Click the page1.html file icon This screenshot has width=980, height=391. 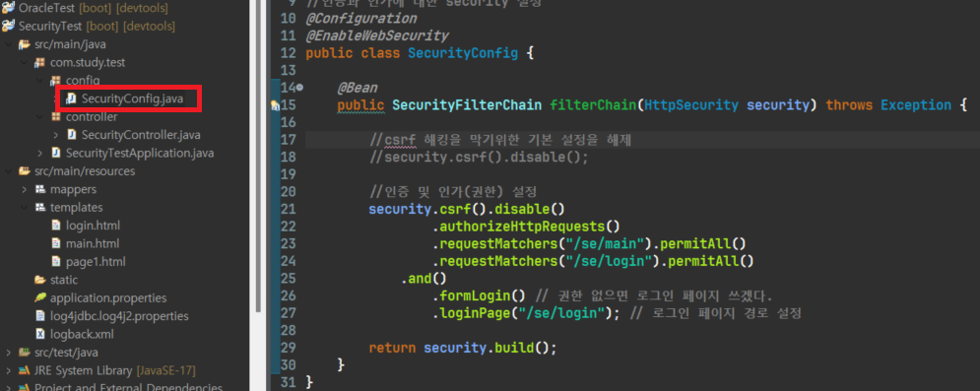coord(55,262)
